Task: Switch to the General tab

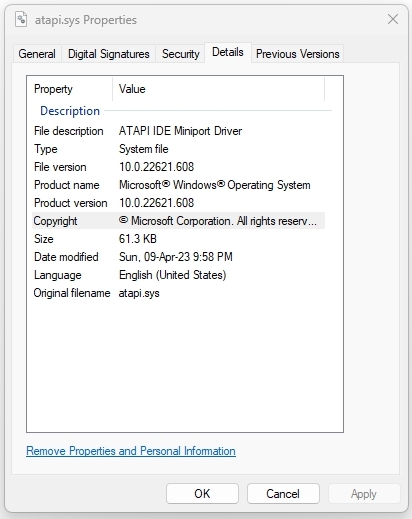Action: pyautogui.click(x=37, y=54)
